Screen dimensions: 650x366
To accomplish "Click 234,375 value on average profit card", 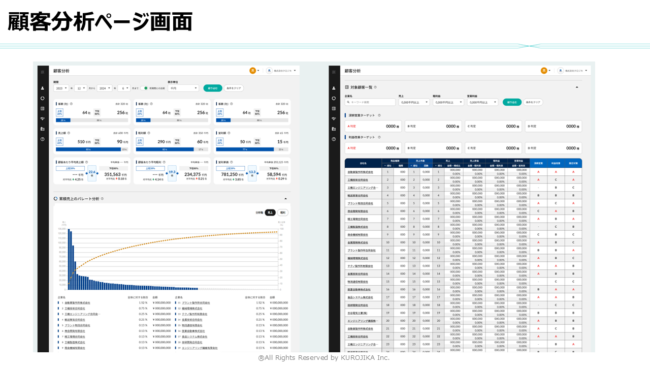I will (193, 175).
